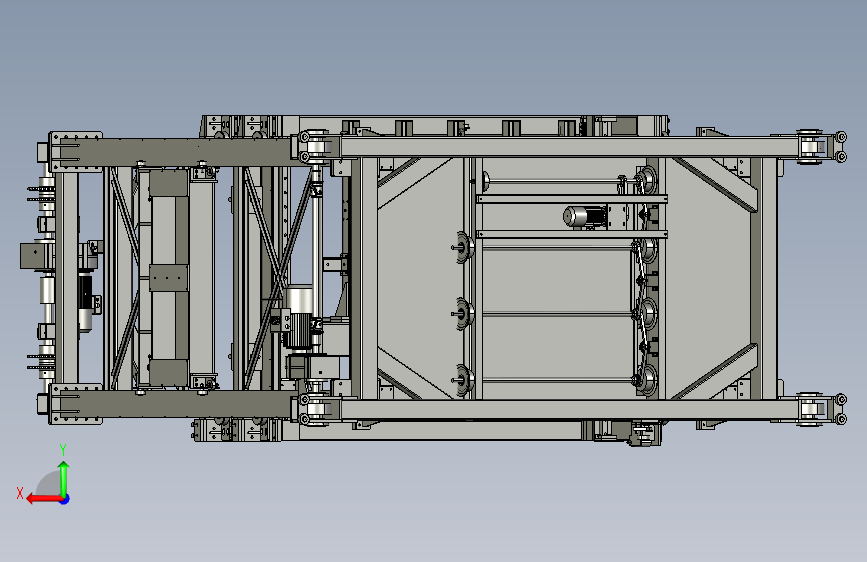
Task: Select the gray XY plane quadrant of the triad
Action: click(x=49, y=484)
